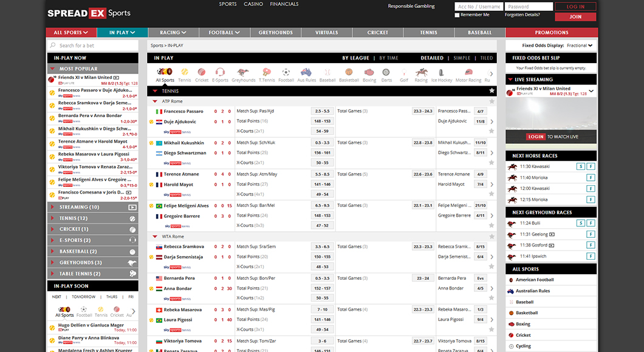Select the Football icon in In Play bar
The image size is (644, 352).
pyautogui.click(x=286, y=75)
